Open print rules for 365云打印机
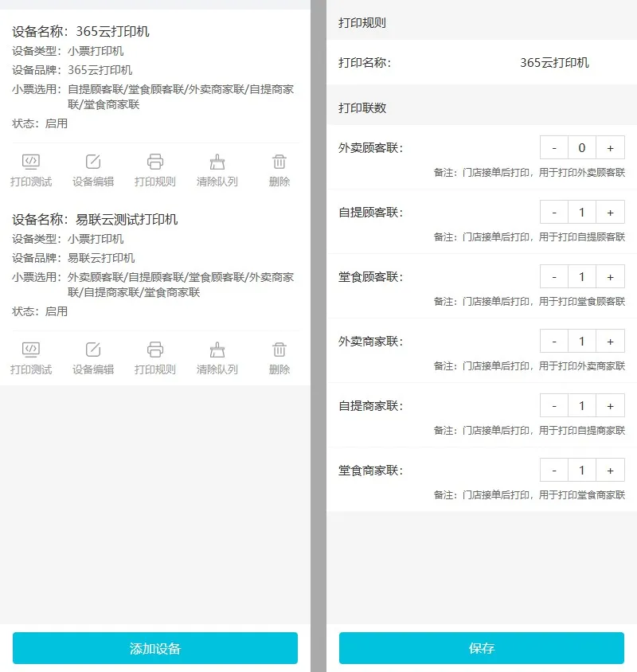The height and width of the screenshot is (672, 637). coord(155,170)
